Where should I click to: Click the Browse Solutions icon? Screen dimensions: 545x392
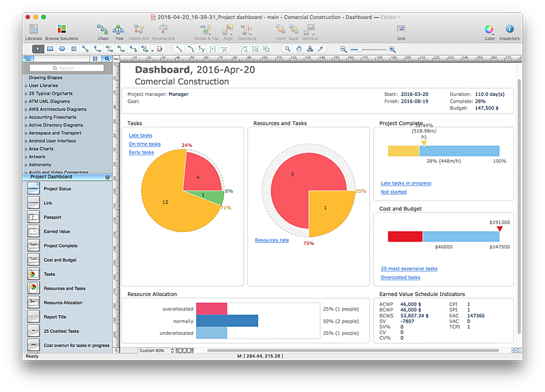[61, 31]
